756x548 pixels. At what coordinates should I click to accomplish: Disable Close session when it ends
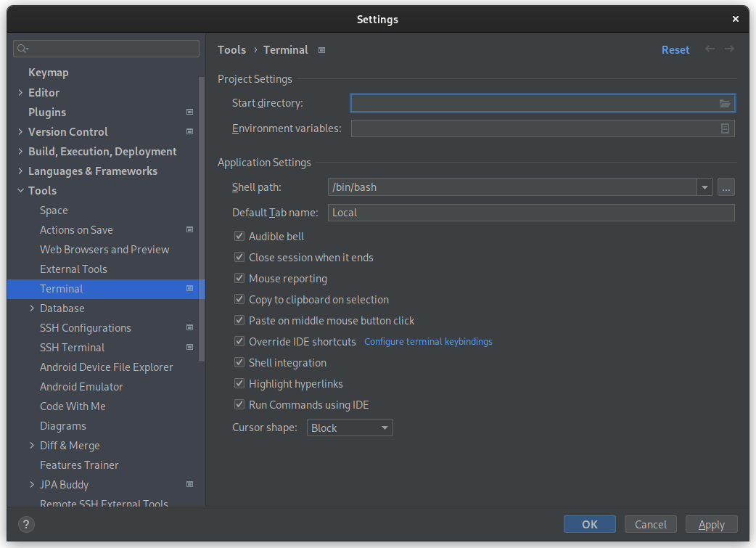[239, 257]
